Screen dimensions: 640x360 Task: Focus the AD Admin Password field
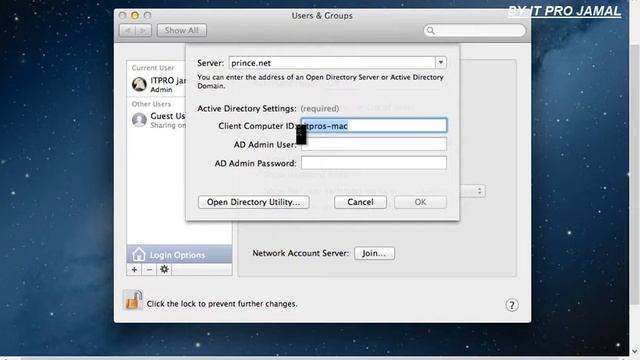pos(374,163)
